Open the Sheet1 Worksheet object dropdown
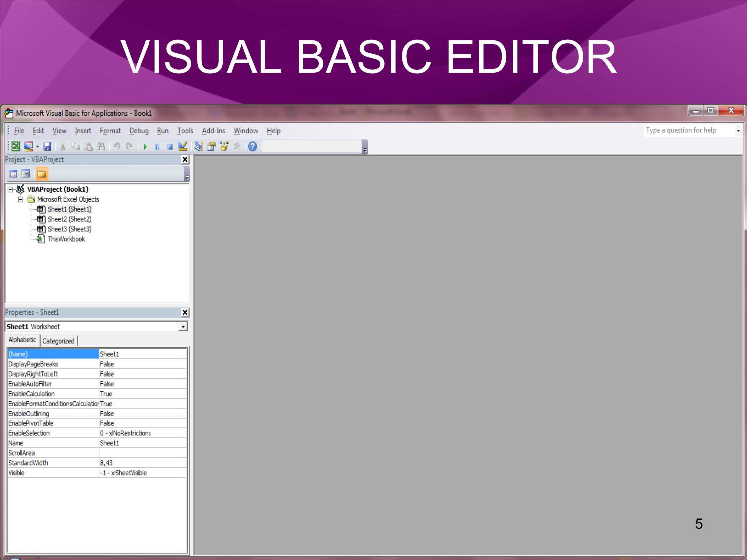 coord(183,327)
